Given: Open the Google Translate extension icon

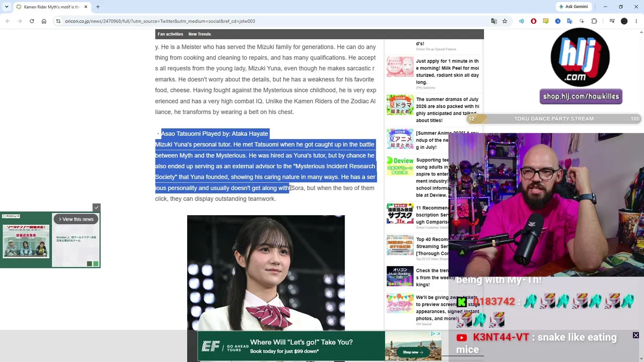Looking at the screenshot, I should [570, 21].
